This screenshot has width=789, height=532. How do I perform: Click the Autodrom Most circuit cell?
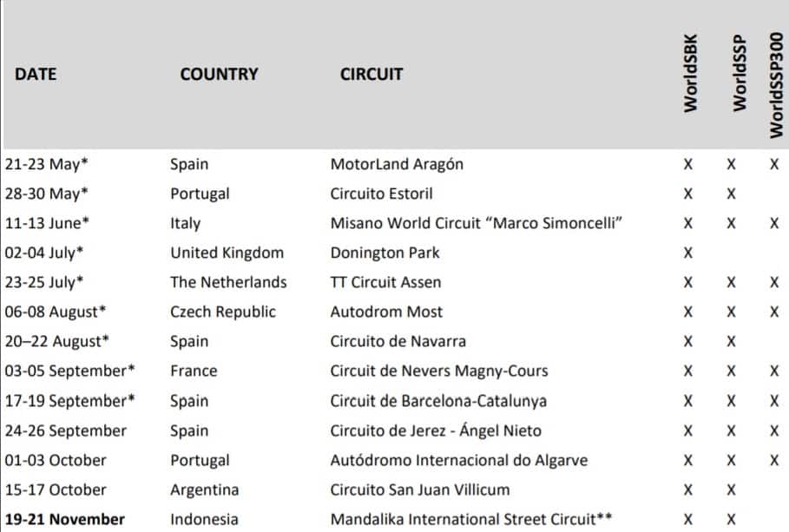click(x=386, y=312)
